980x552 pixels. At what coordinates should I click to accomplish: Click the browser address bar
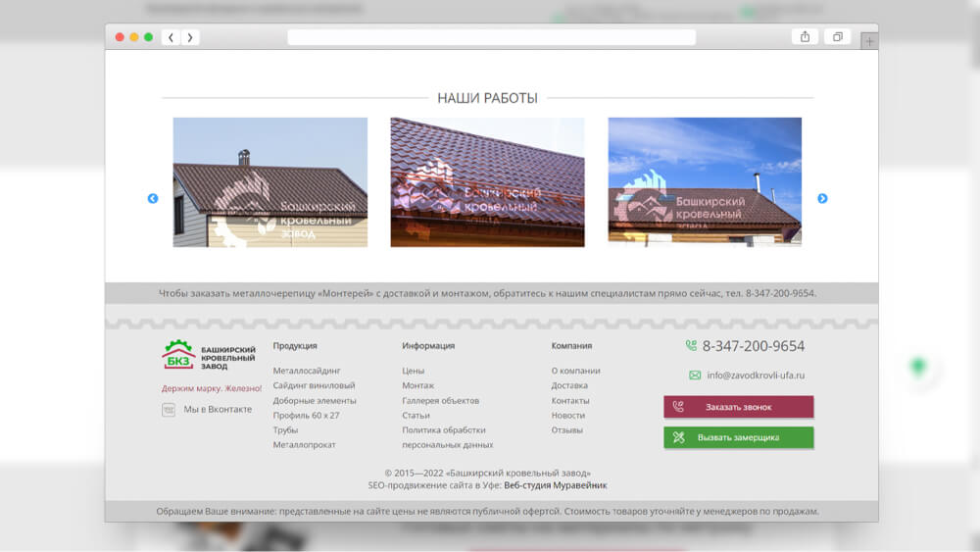click(491, 37)
